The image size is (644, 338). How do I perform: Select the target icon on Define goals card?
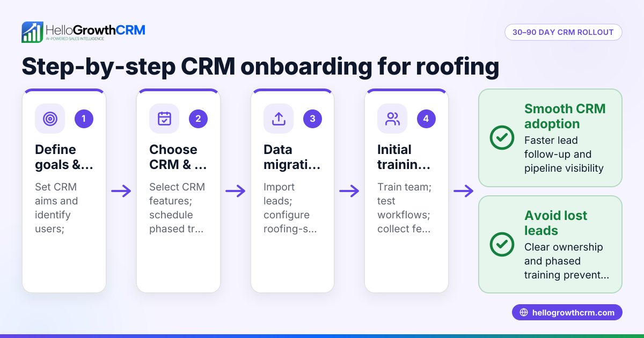click(50, 119)
